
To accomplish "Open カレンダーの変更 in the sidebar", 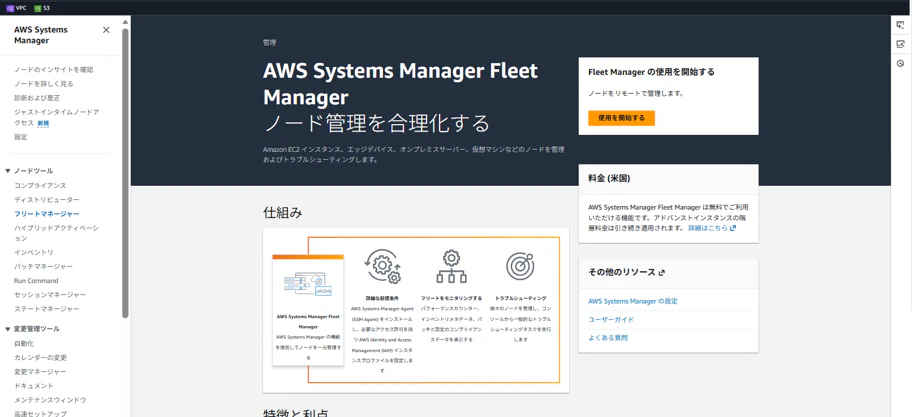I will tap(40, 358).
